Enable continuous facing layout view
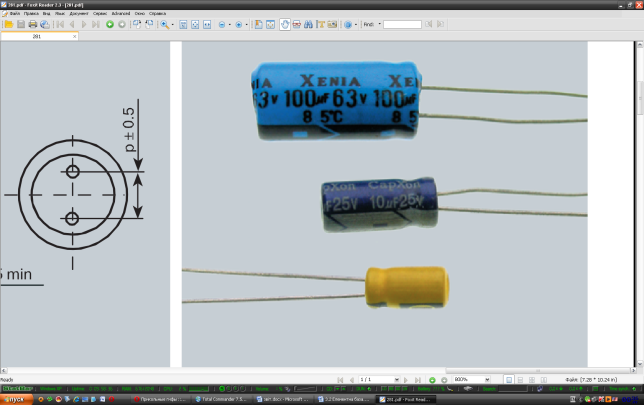The width and height of the screenshot is (644, 405). click(x=544, y=380)
